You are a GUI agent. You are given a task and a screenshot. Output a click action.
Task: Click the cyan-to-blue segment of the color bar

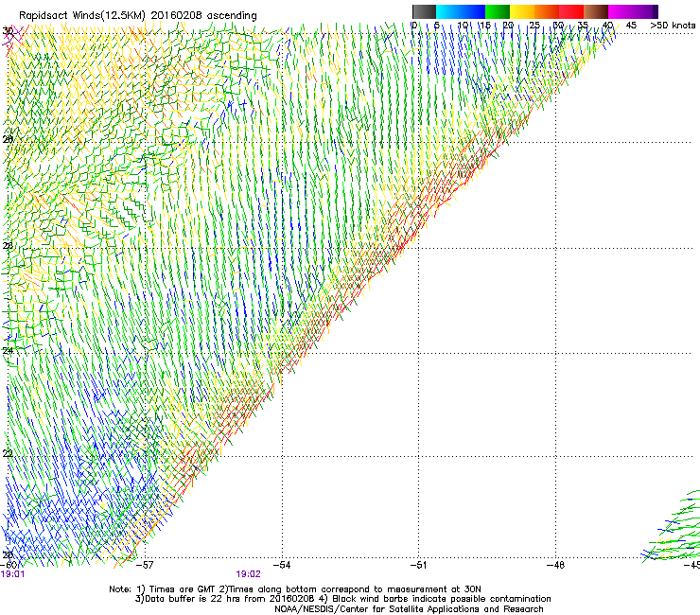pyautogui.click(x=461, y=11)
